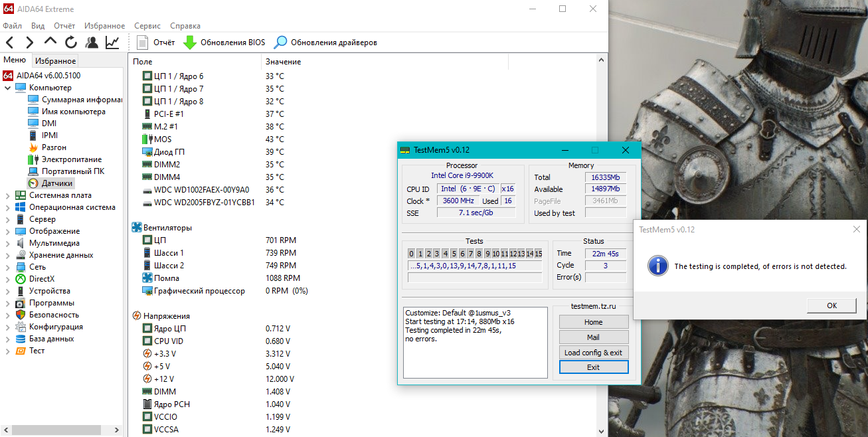The width and height of the screenshot is (868, 437).
Task: Close the TestMem5 message dialog
Action: pyautogui.click(x=856, y=229)
